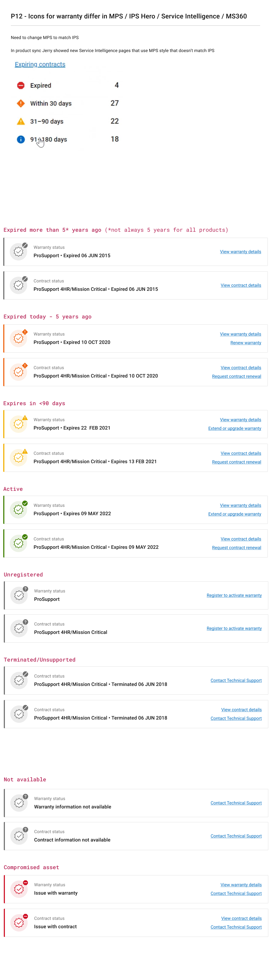
Task: Open View contract details for Terminated 06 JUN 2018
Action: (241, 710)
